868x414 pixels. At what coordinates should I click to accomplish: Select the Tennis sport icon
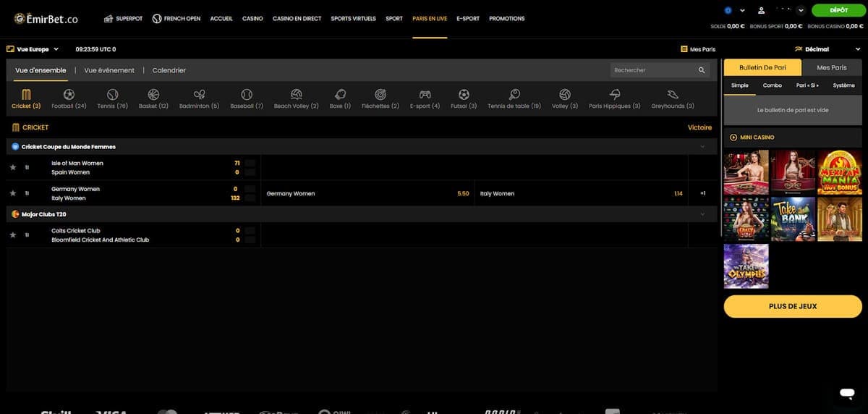[x=112, y=95]
